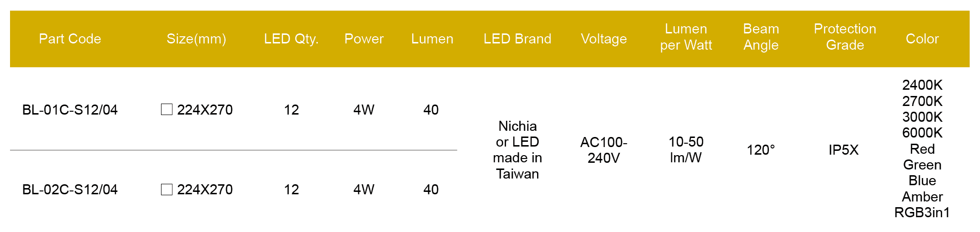Select the IP5X protection grade value
The image size is (980, 232).
click(843, 150)
